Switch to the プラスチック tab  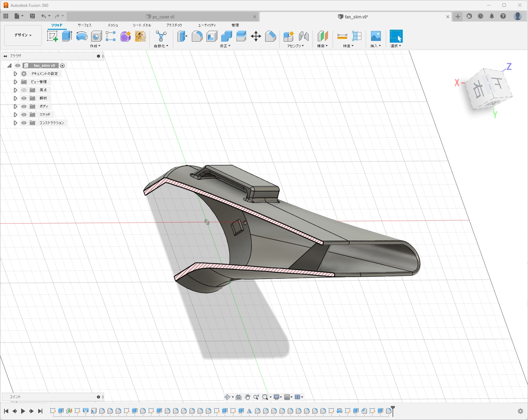pyautogui.click(x=174, y=25)
